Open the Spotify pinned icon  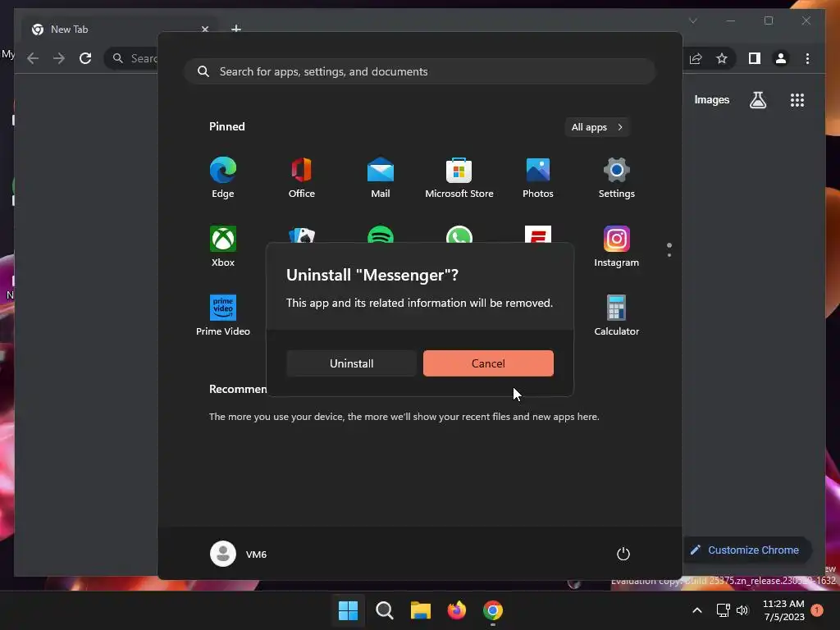(x=381, y=235)
